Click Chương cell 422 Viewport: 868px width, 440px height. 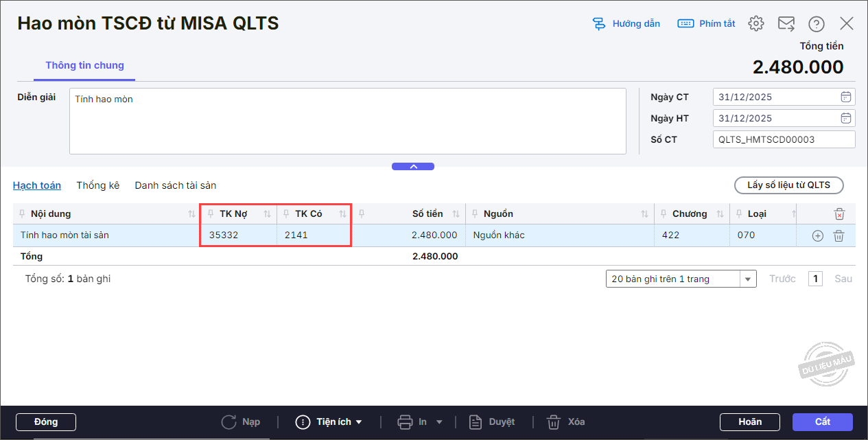(692, 235)
